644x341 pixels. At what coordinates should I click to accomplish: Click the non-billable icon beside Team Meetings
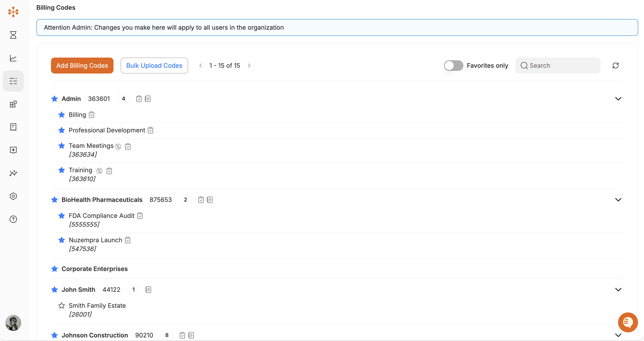click(118, 147)
